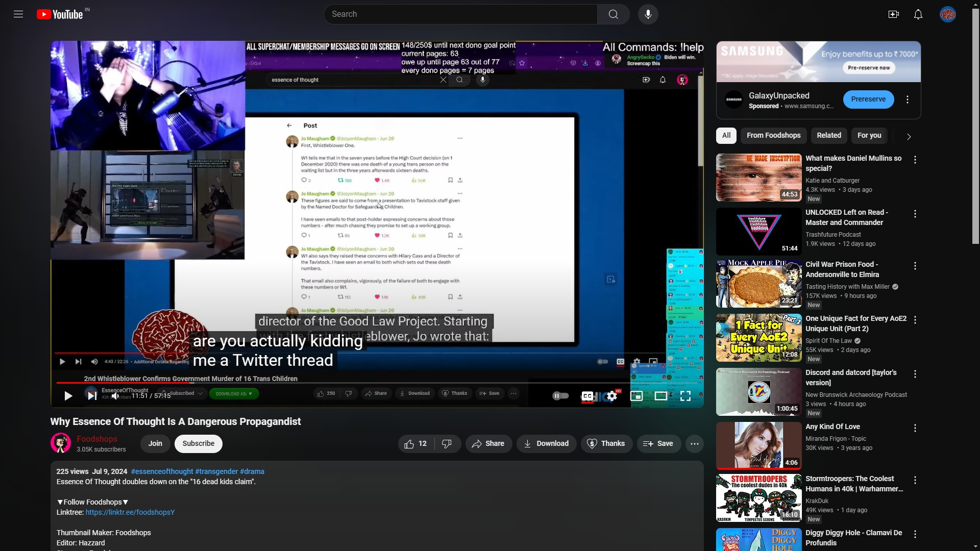This screenshot has width=980, height=551.
Task: Click the #transgender hashtag link
Action: click(x=216, y=471)
